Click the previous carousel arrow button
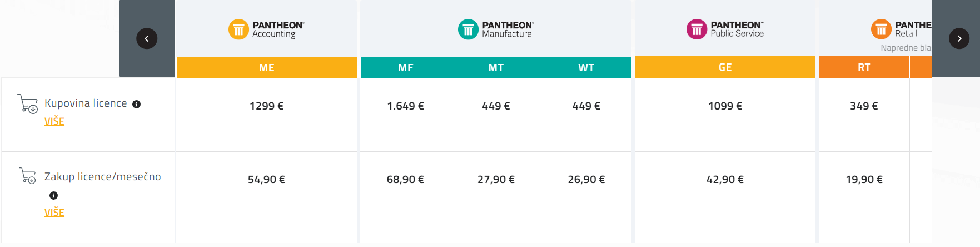This screenshot has height=247, width=980. 147,38
